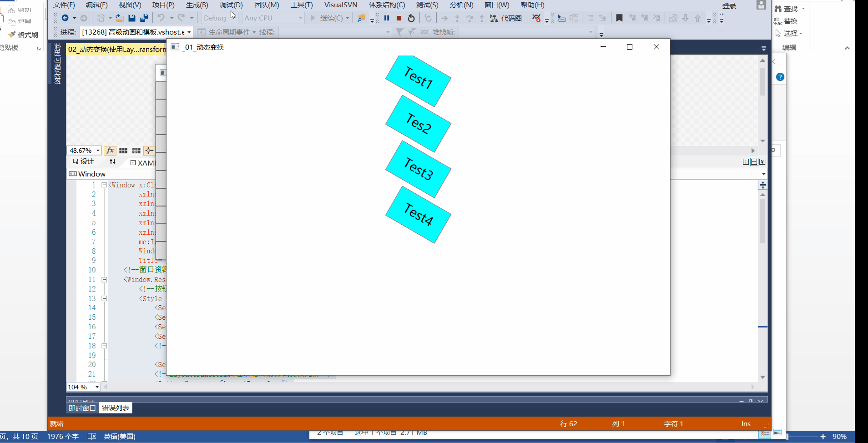Click the Test4 button
The image size is (868, 443).
tap(418, 215)
